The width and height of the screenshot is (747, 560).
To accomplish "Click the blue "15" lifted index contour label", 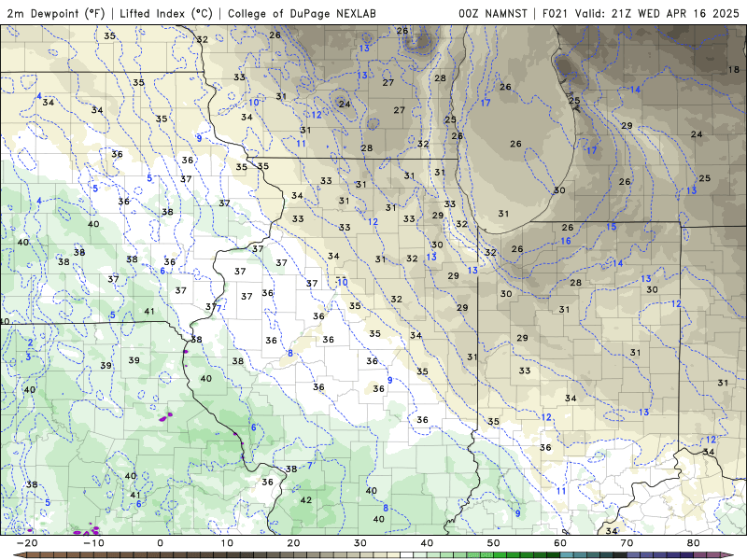I will 612,227.
